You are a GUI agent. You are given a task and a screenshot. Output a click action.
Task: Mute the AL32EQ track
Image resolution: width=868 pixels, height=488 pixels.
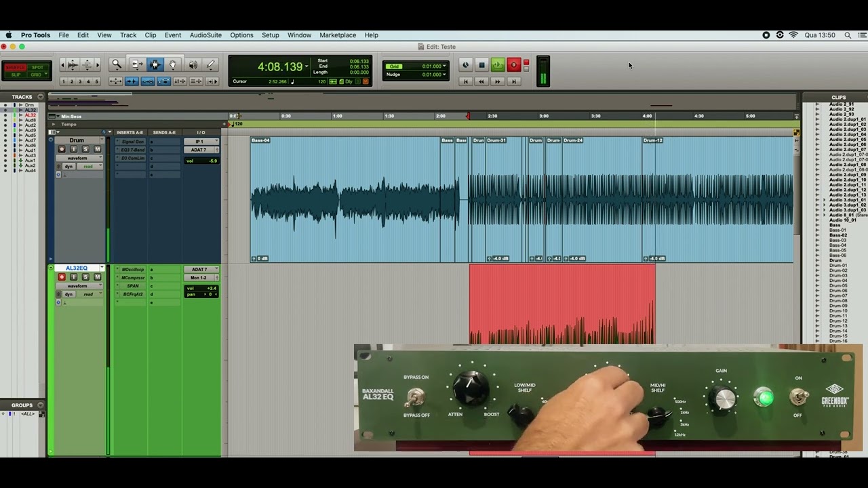(x=98, y=277)
